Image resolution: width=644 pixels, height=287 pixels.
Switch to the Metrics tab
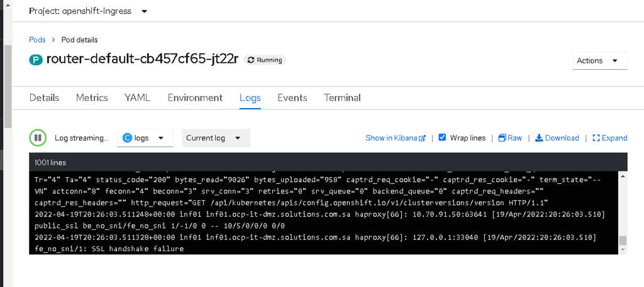click(92, 97)
